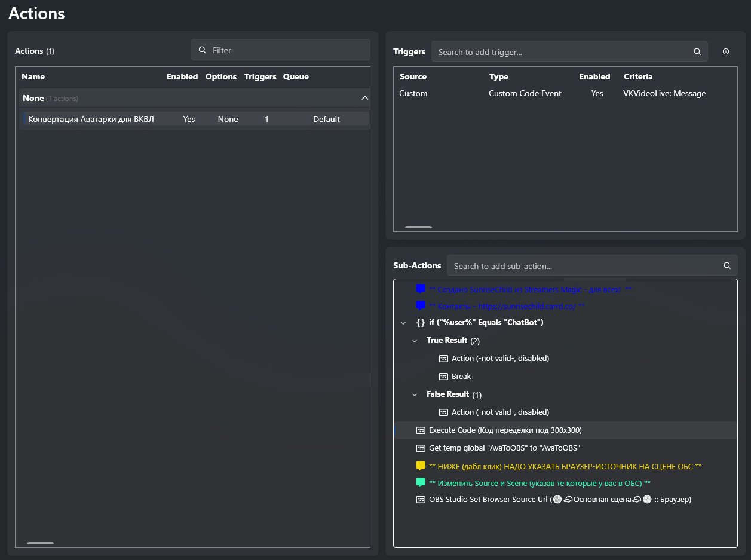Click the Triggers info icon
The image size is (751, 560).
point(726,52)
